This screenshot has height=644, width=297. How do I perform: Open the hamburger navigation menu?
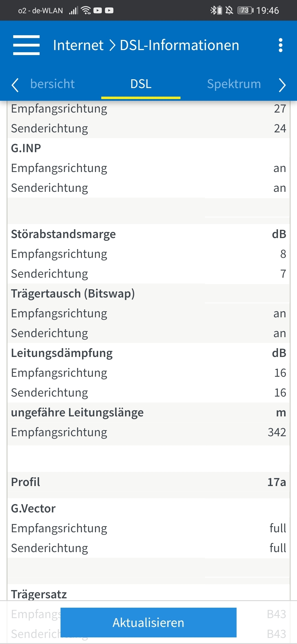pos(26,45)
